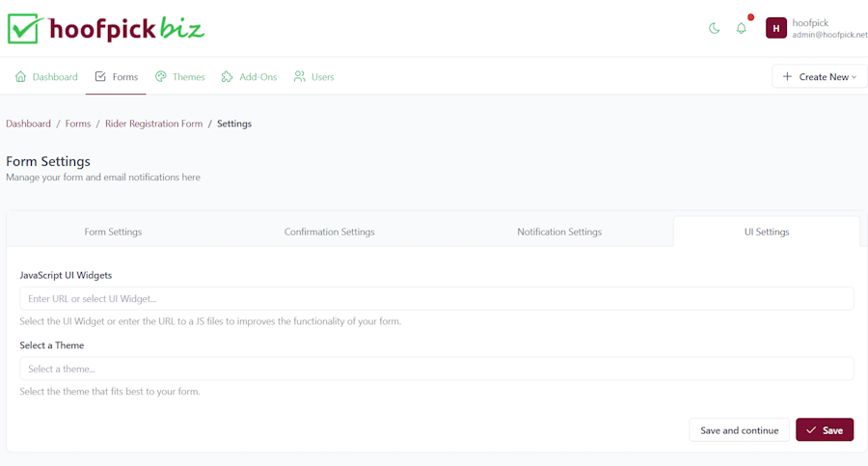868x466 pixels.
Task: Follow the Forms breadcrumb link
Action: point(78,123)
